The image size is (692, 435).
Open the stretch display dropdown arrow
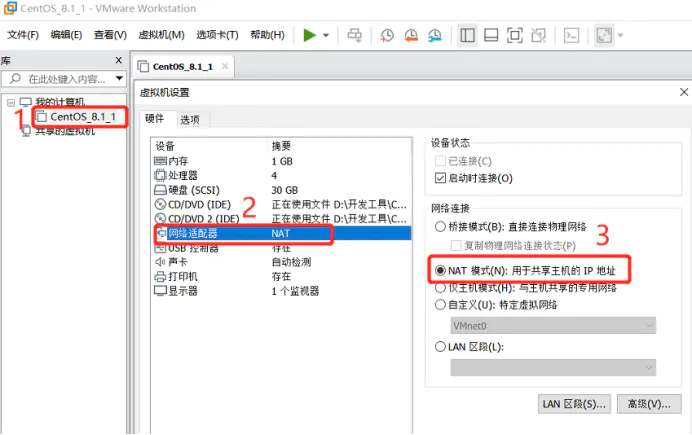620,35
